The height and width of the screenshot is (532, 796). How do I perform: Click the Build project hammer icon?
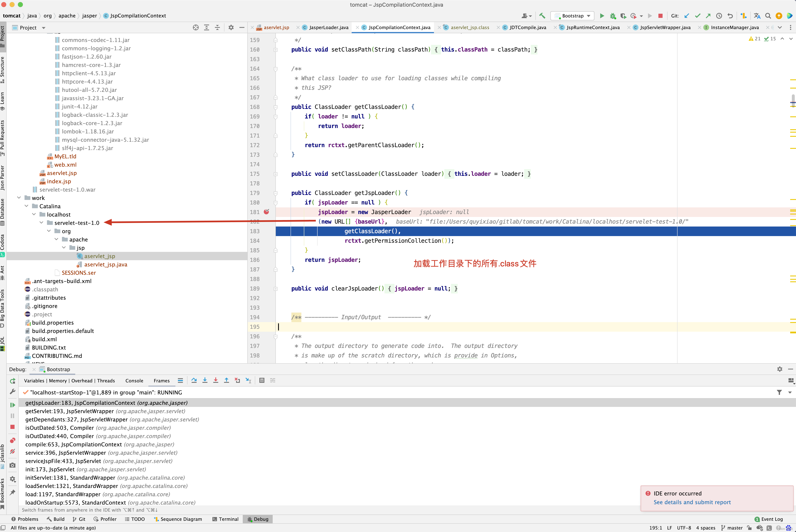point(542,16)
